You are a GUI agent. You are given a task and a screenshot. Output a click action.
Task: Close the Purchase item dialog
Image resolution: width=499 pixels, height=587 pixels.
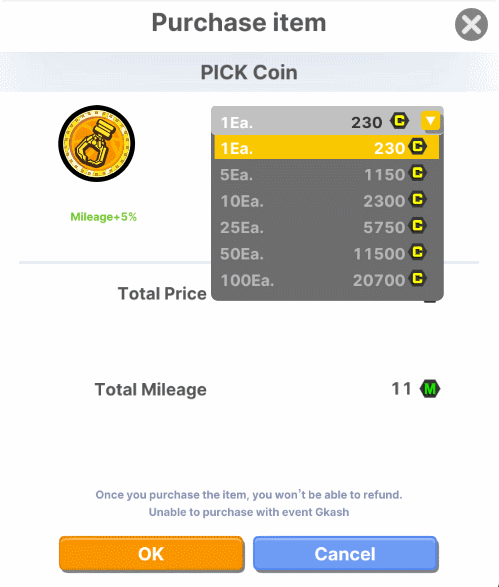471,25
